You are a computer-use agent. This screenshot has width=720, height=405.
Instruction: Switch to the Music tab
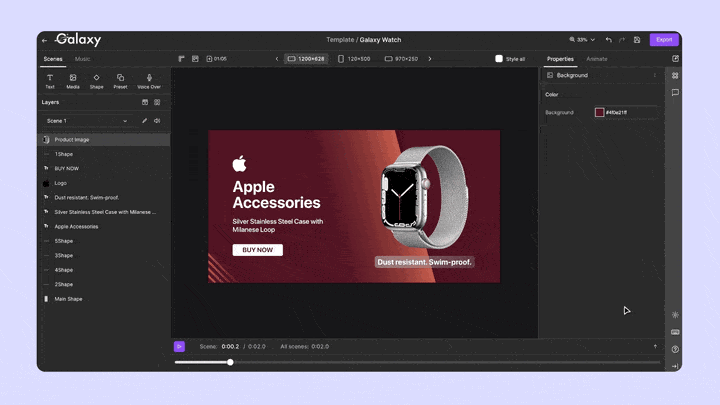pyautogui.click(x=83, y=59)
